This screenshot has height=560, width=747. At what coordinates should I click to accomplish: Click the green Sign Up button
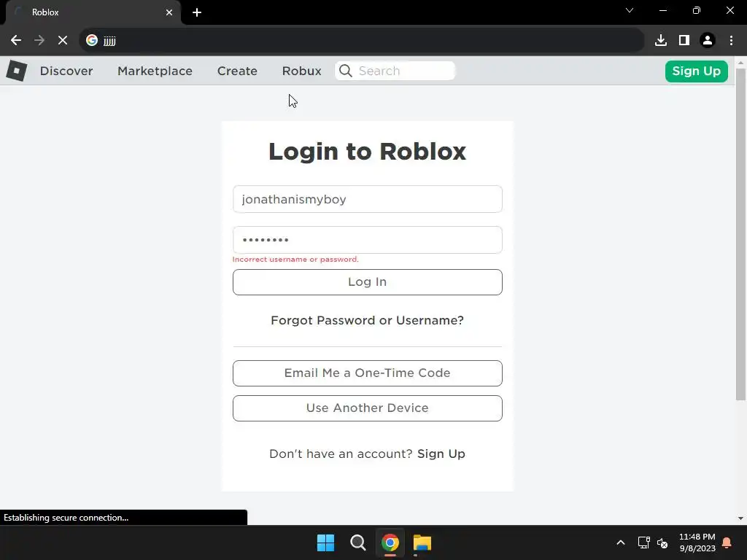pos(697,71)
